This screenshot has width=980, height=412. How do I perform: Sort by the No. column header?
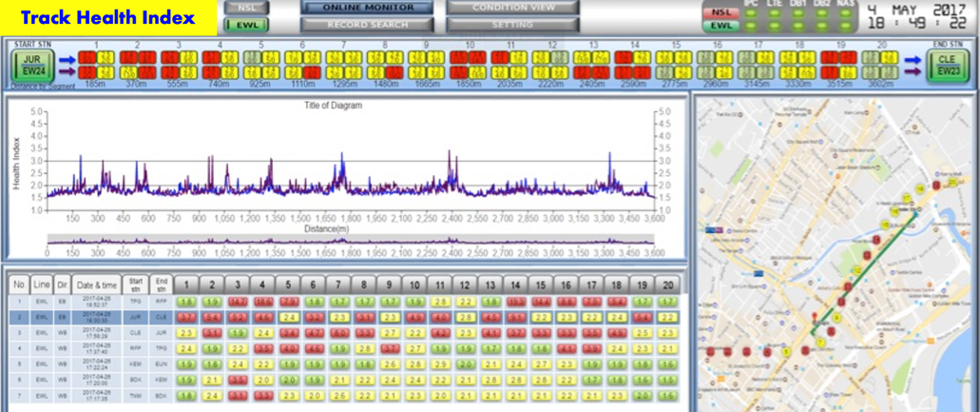pyautogui.click(x=19, y=284)
